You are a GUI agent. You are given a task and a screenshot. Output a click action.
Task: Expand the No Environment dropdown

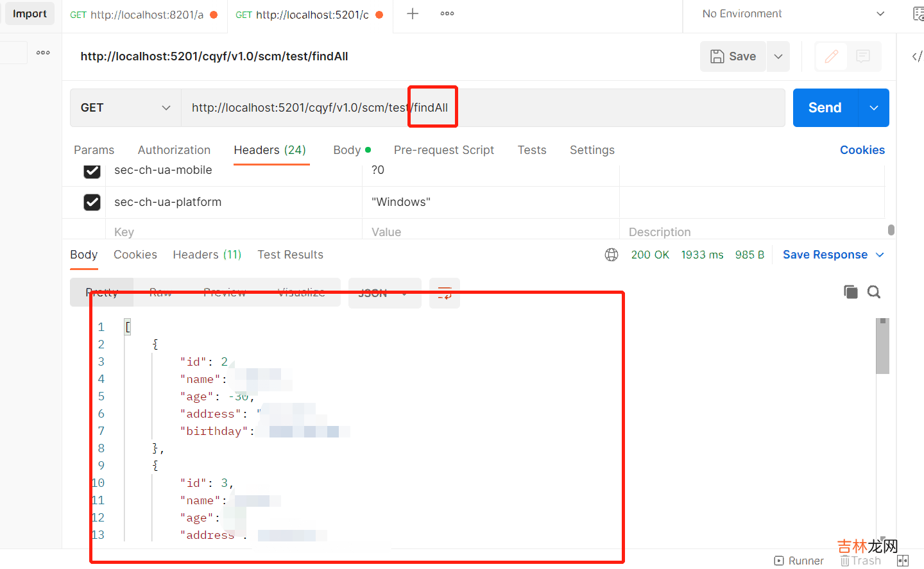(x=793, y=14)
